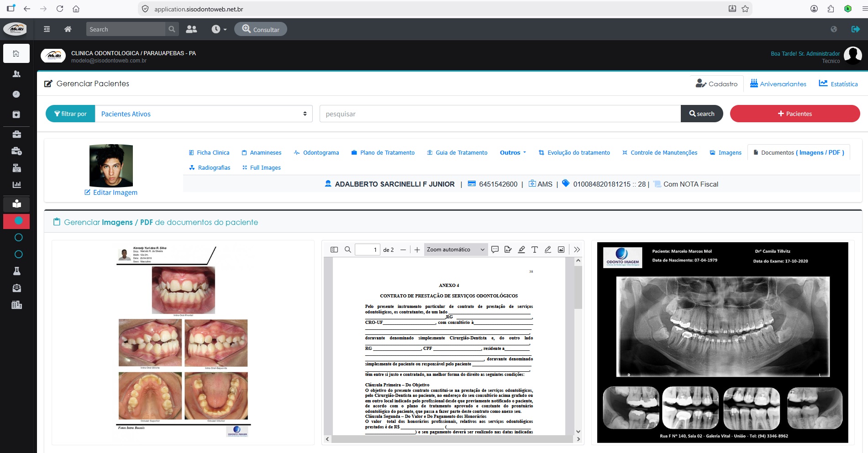Open the panoramic X-ray document thumbnail
Screen dimensions: 868x453
[x=723, y=343]
